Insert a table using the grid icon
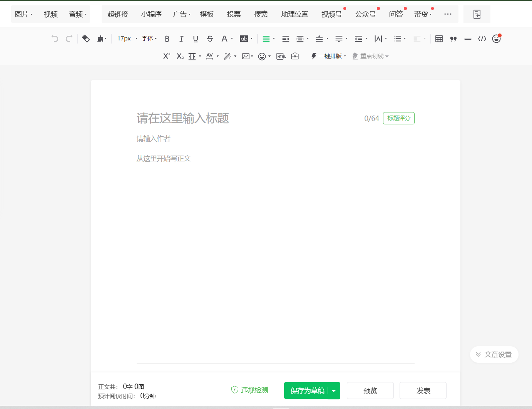This screenshot has width=532, height=409. tap(439, 39)
